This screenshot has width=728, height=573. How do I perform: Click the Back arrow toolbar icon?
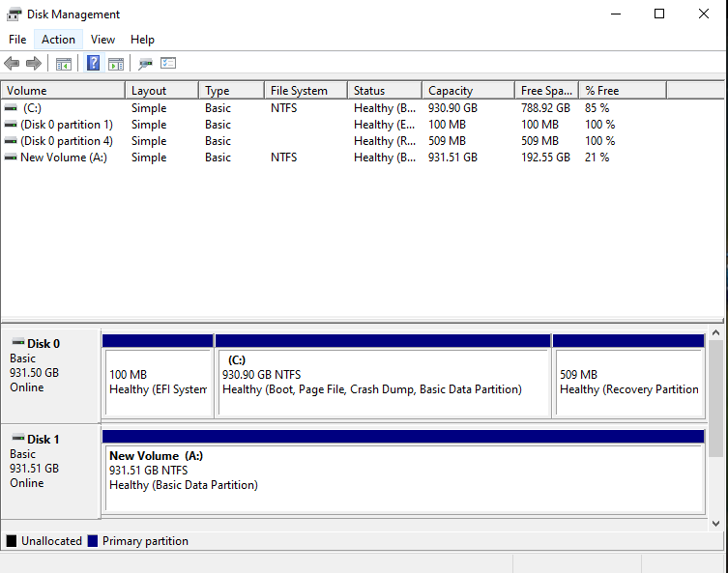[x=12, y=63]
